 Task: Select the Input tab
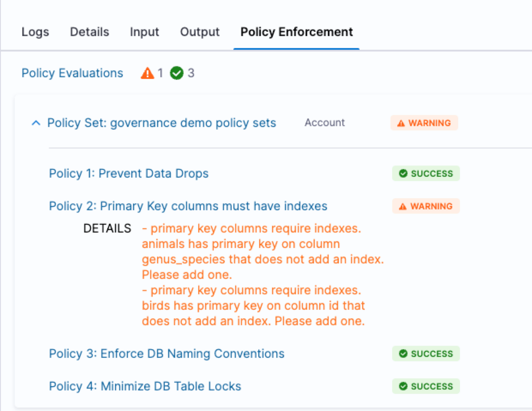145,32
